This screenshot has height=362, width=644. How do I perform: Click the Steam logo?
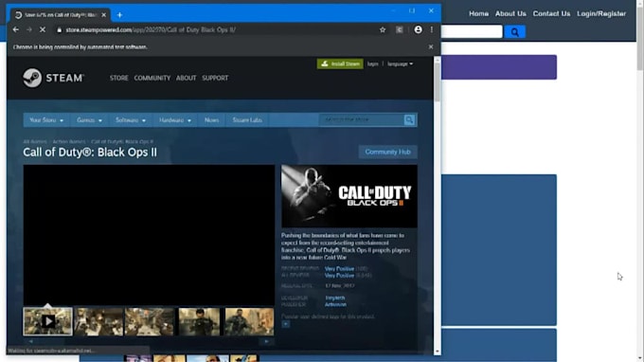[53, 78]
